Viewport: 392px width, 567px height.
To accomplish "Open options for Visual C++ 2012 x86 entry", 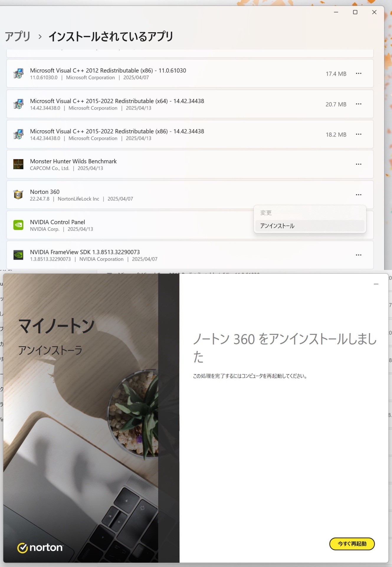I will 358,74.
